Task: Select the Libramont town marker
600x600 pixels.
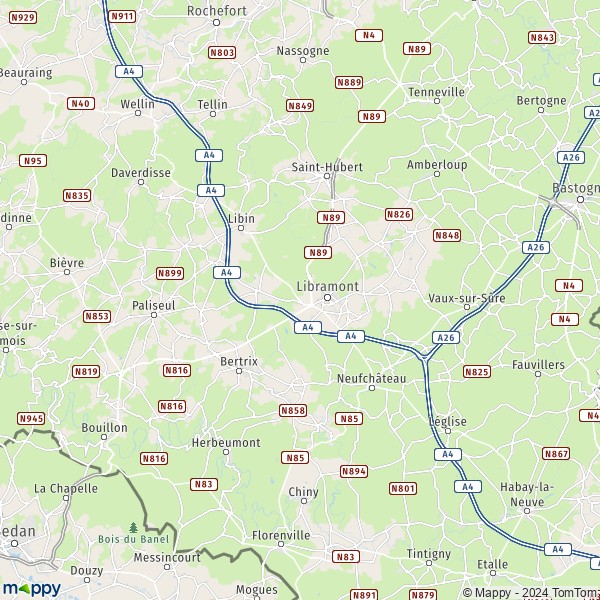Action: click(x=328, y=298)
